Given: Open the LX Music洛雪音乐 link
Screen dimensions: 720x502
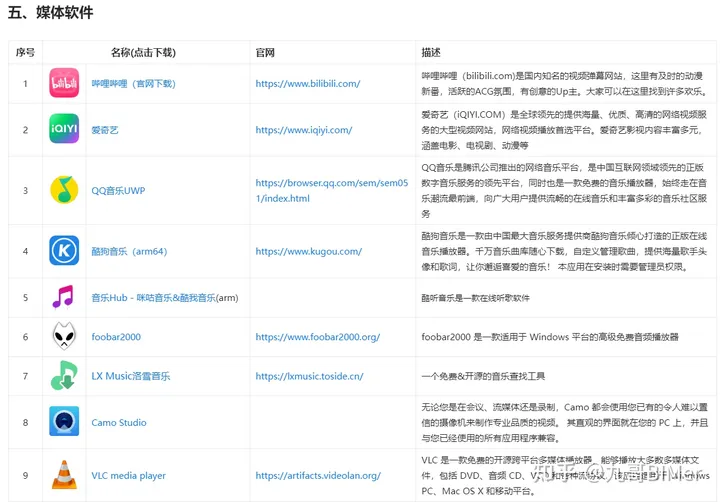Looking at the screenshot, I should click(x=130, y=376).
